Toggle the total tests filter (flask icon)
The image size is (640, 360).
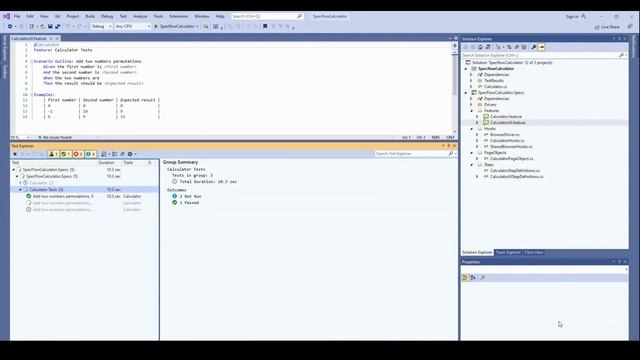click(53, 154)
